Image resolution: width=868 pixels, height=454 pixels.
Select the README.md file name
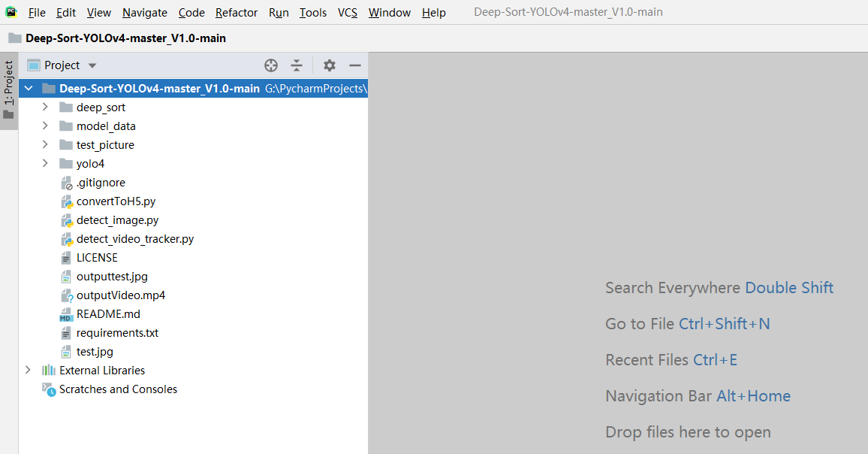[108, 314]
